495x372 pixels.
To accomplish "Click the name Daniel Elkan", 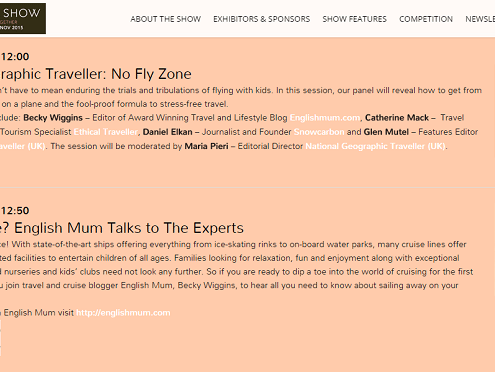I will pos(168,132).
